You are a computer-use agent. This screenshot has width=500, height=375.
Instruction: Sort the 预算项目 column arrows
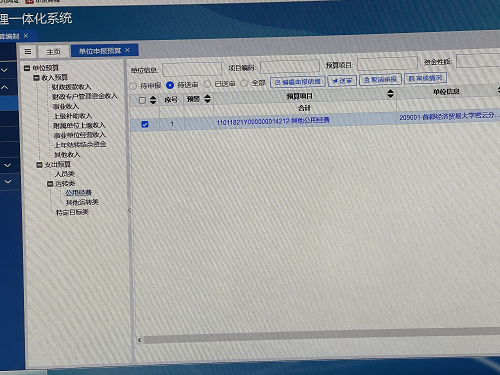(390, 94)
